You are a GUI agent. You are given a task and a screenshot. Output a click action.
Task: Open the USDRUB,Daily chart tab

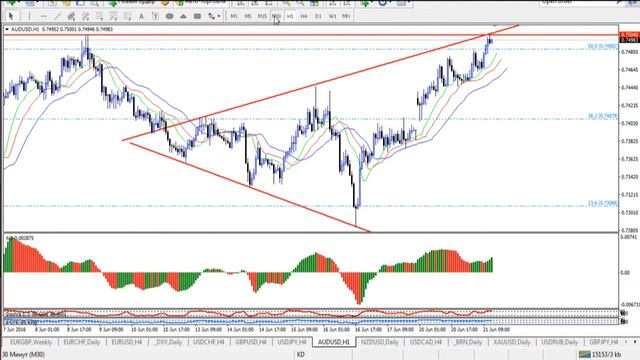click(x=560, y=342)
